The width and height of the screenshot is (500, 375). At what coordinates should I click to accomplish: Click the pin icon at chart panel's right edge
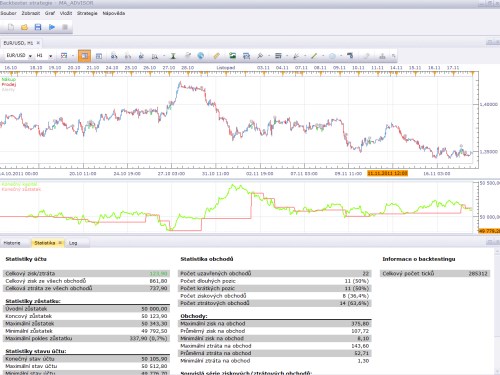tap(489, 42)
